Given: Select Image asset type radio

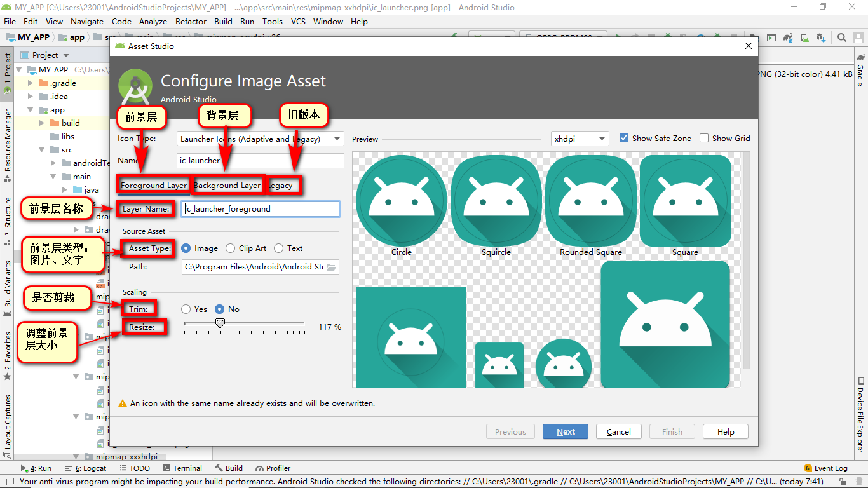Looking at the screenshot, I should pyautogui.click(x=186, y=248).
